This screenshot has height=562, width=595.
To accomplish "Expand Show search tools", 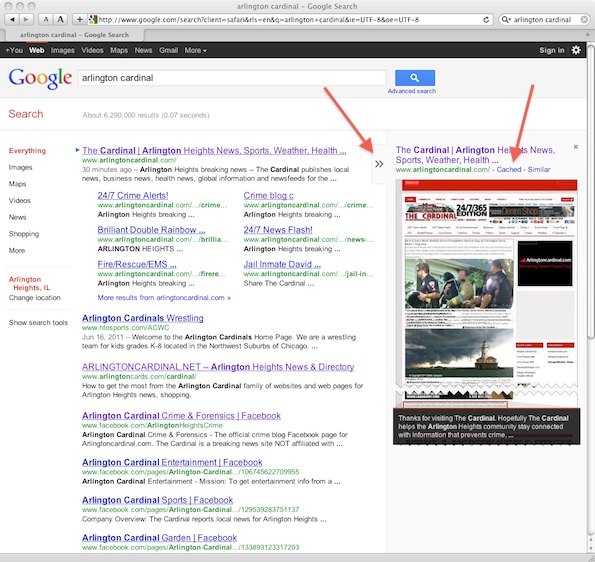I will click(x=38, y=323).
